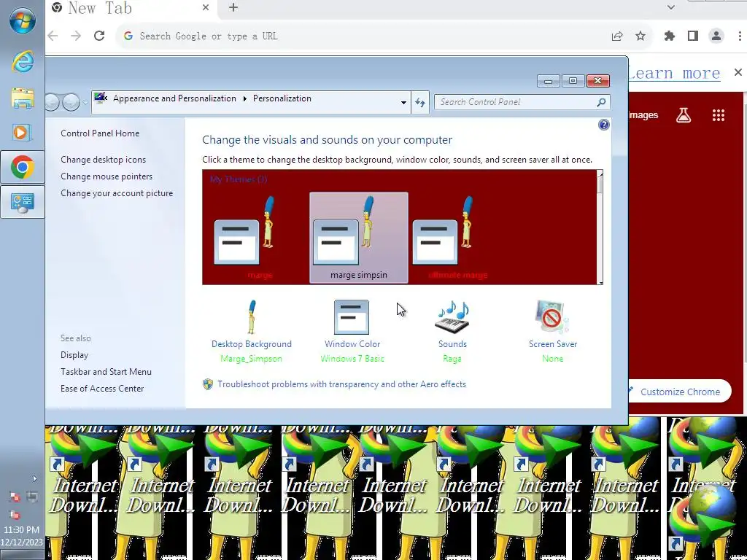Go back in Chrome
This screenshot has height=560, width=747.
tap(53, 36)
